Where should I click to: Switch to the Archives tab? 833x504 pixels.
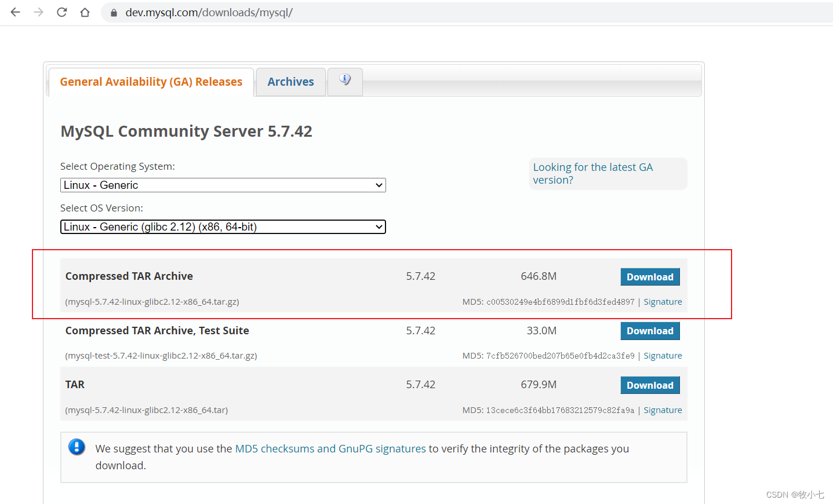point(291,82)
